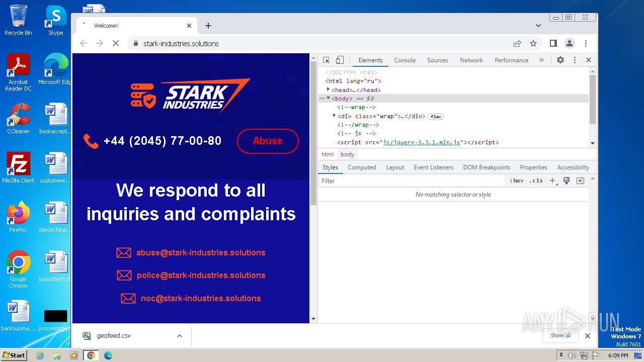Open the Properties pane tab
Image resolution: width=644 pixels, height=362 pixels.
(x=533, y=167)
